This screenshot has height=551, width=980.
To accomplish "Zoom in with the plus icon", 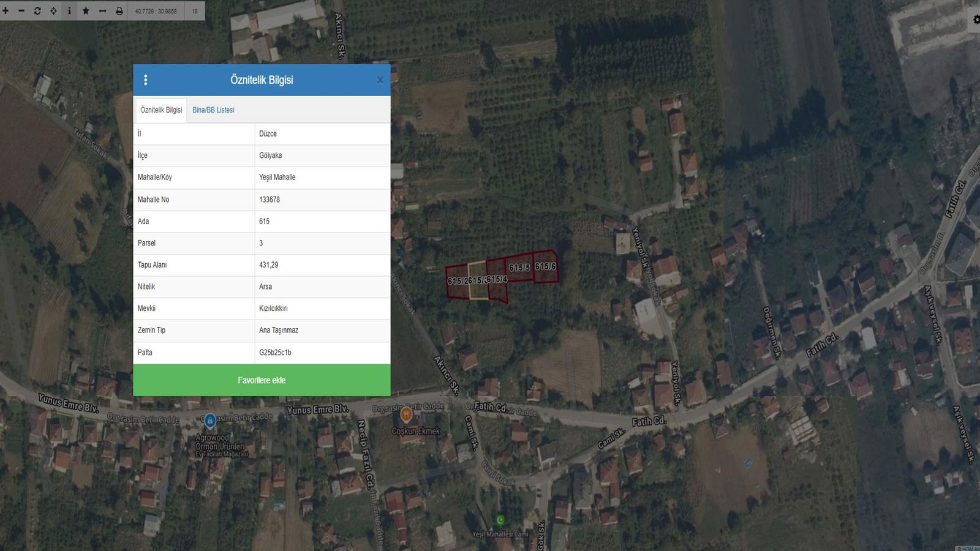I will pyautogui.click(x=6, y=11).
